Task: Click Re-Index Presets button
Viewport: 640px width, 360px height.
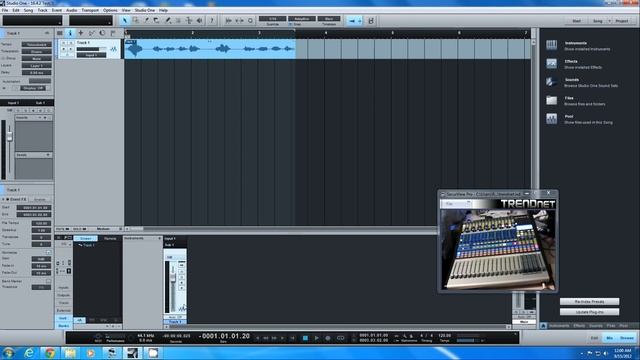Action: point(589,302)
